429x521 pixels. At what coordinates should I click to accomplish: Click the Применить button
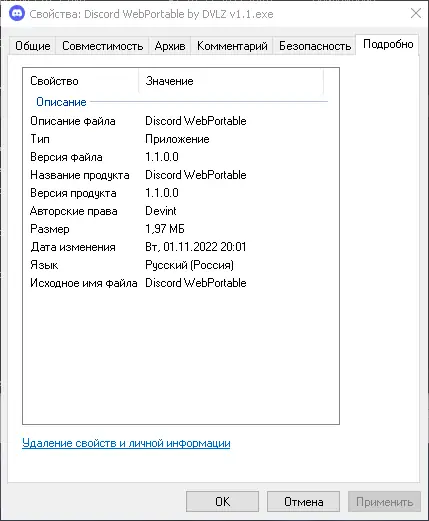pyautogui.click(x=384, y=501)
